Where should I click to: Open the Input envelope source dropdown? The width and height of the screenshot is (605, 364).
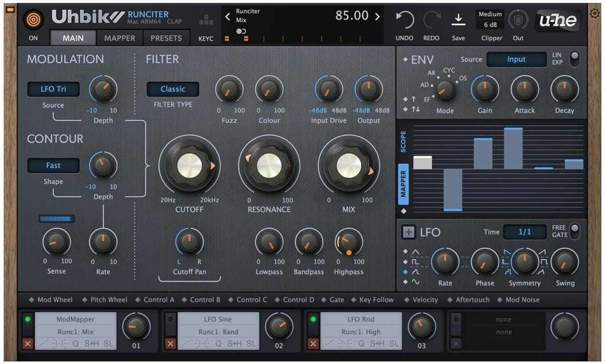point(516,60)
